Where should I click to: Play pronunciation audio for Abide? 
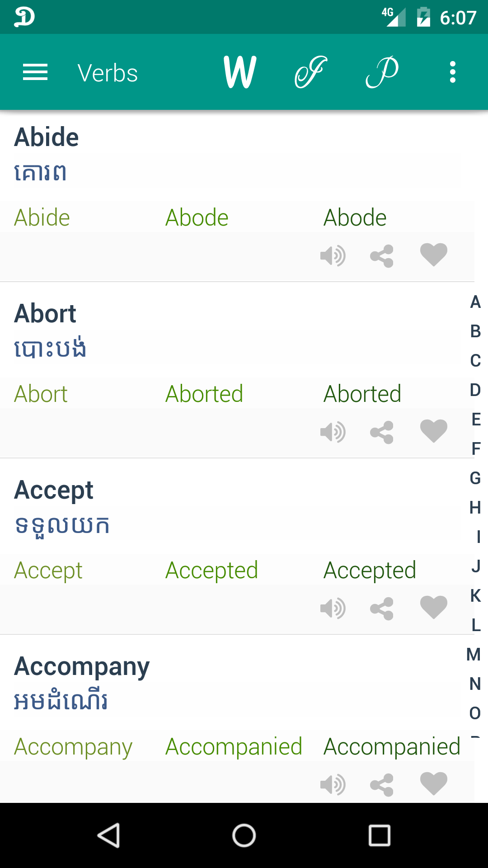click(x=333, y=256)
